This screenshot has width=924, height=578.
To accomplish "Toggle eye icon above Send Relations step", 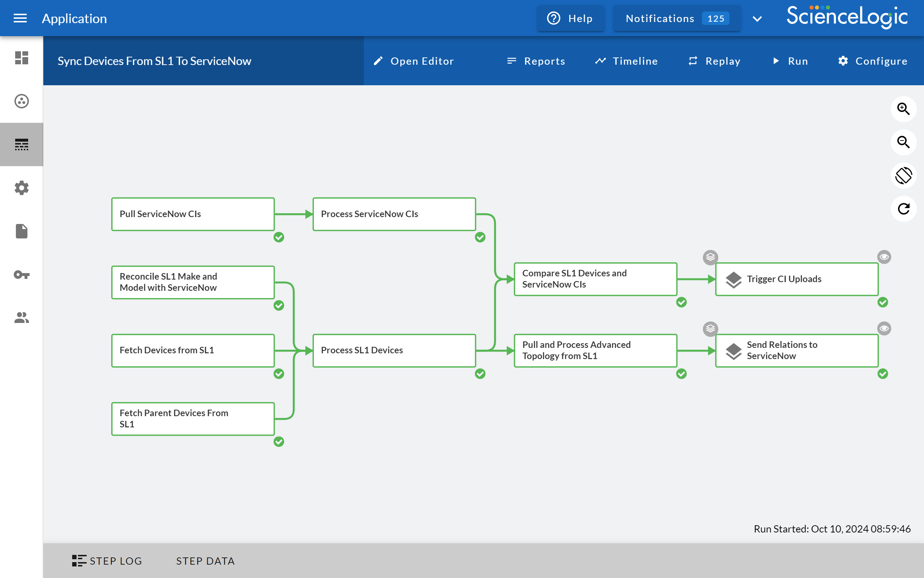I will [884, 328].
